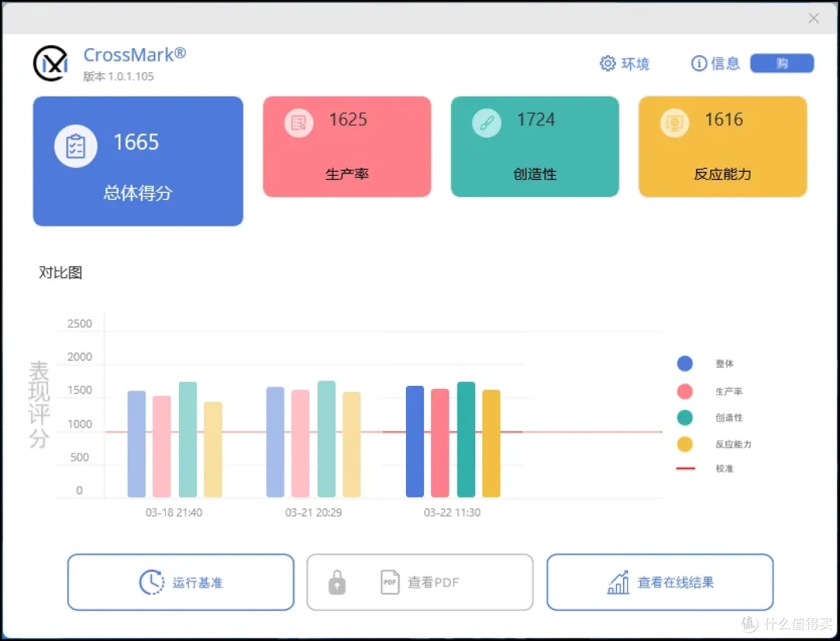
Task: Select the 创造性 1724 score card
Action: [x=535, y=147]
